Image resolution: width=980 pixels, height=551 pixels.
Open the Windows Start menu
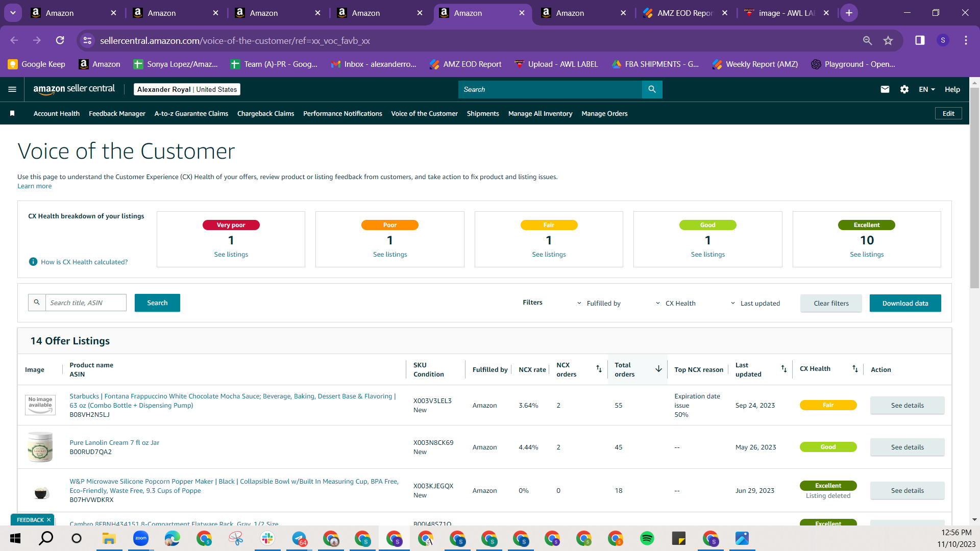coord(15,538)
